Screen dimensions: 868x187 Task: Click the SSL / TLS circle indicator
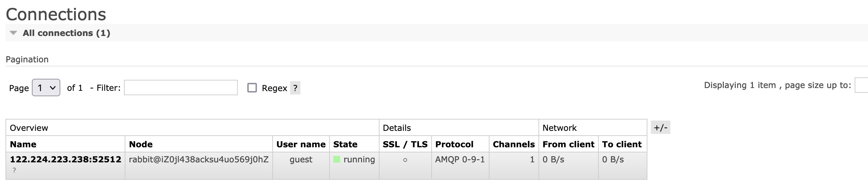(x=405, y=160)
